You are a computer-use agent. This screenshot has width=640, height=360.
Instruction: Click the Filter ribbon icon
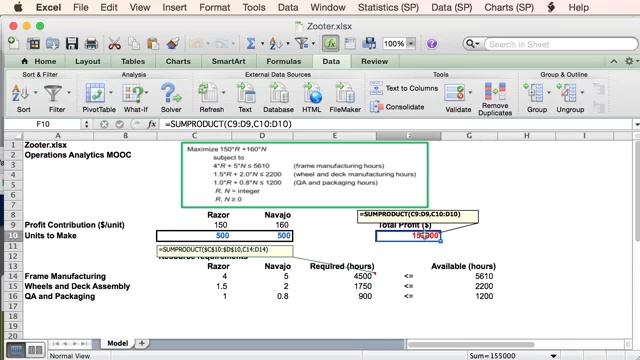point(53,93)
